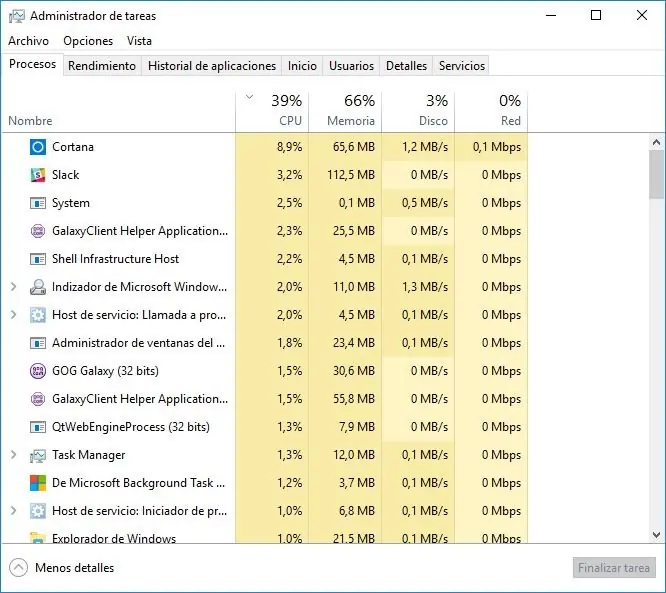
Task: Switch to the Usuarios tab
Action: pyautogui.click(x=351, y=66)
